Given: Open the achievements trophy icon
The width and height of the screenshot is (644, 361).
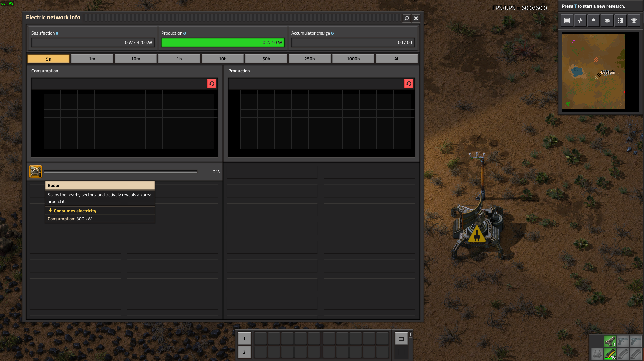Looking at the screenshot, I should coord(634,21).
